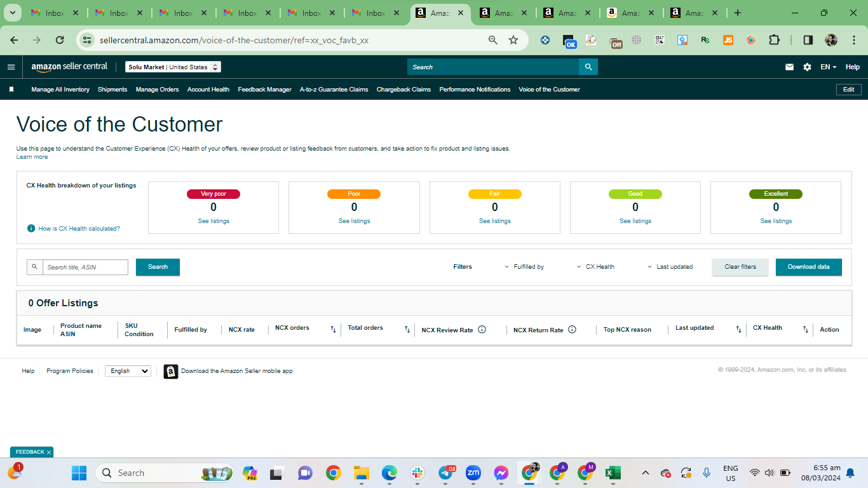Open the Chrome extensions puzzle icon
Image resolution: width=868 pixels, height=488 pixels.
click(774, 40)
